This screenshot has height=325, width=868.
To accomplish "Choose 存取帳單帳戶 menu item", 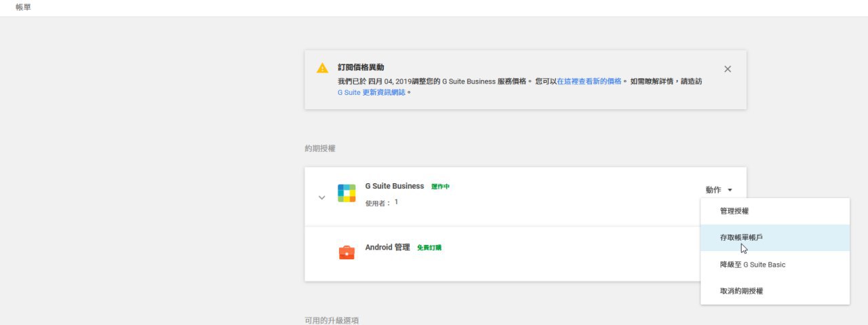I will coord(775,238).
